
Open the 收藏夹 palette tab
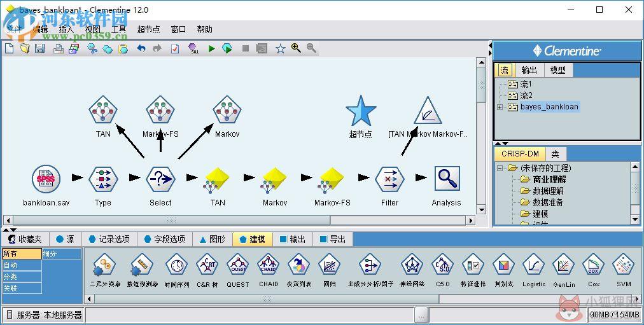point(25,239)
